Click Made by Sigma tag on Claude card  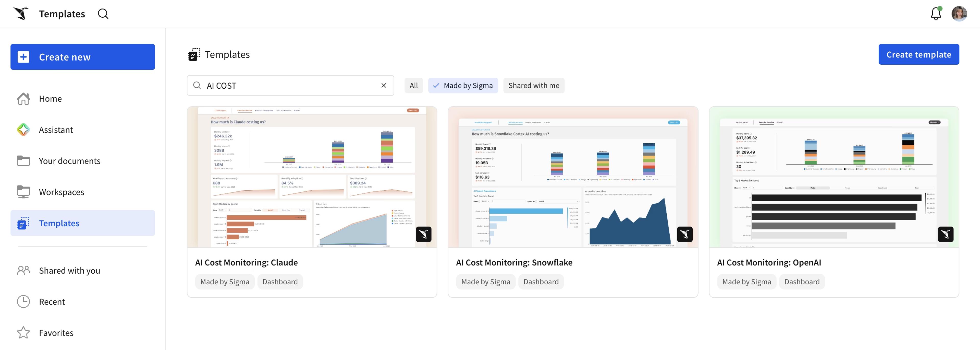pos(225,282)
